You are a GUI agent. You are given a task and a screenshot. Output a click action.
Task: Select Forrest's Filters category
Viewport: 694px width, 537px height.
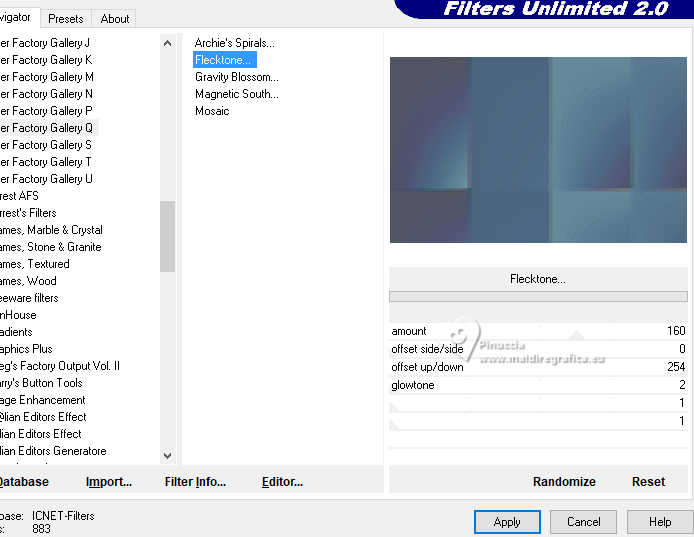click(28, 213)
